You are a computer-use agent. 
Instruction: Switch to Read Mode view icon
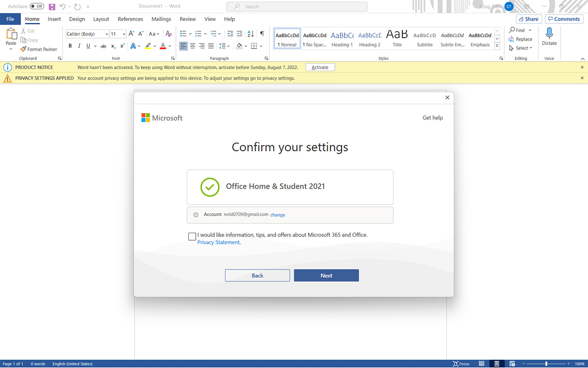(x=481, y=364)
